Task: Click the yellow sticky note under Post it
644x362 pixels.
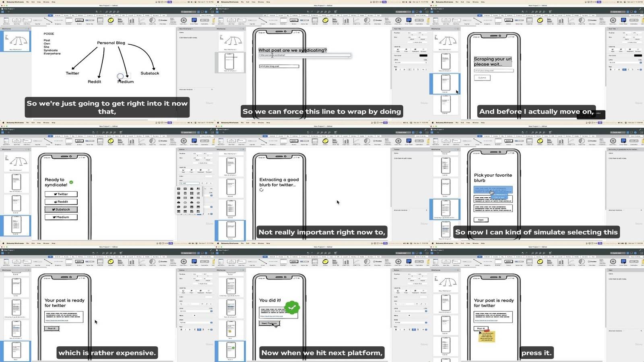Action: [487, 336]
